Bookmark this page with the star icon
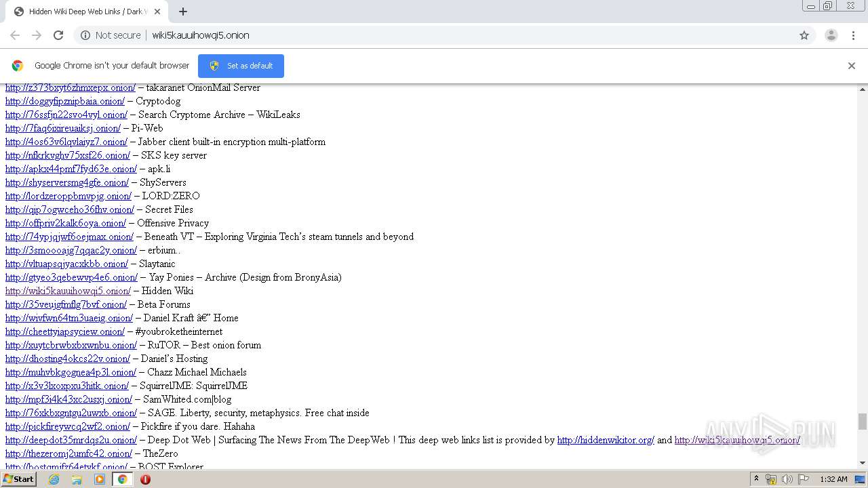This screenshot has height=488, width=868. click(x=804, y=35)
